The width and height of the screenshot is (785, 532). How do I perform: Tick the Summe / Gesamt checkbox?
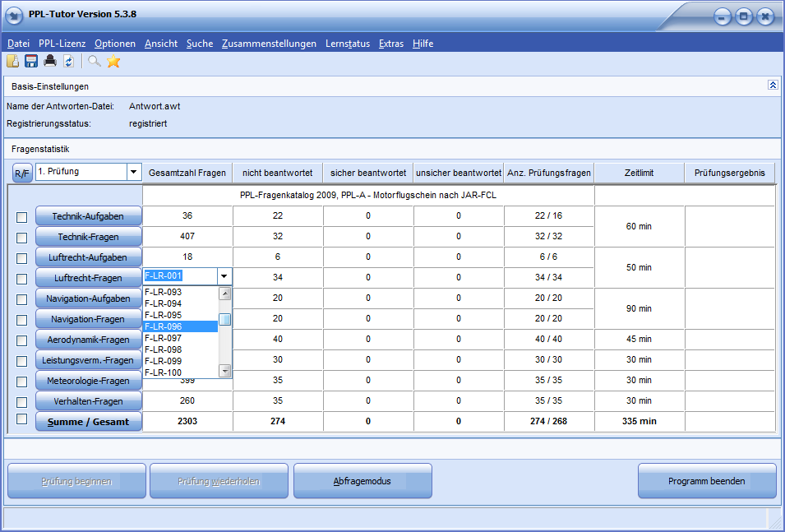tap(21, 419)
